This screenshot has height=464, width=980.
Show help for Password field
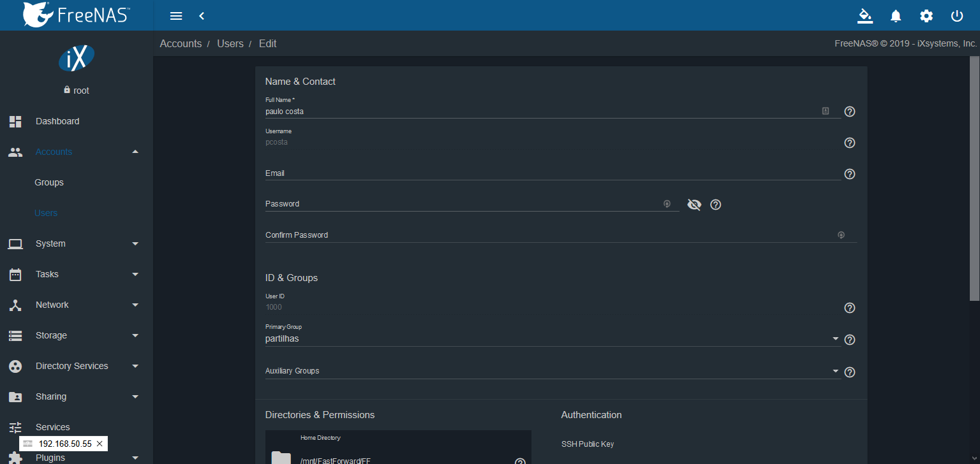pos(716,205)
